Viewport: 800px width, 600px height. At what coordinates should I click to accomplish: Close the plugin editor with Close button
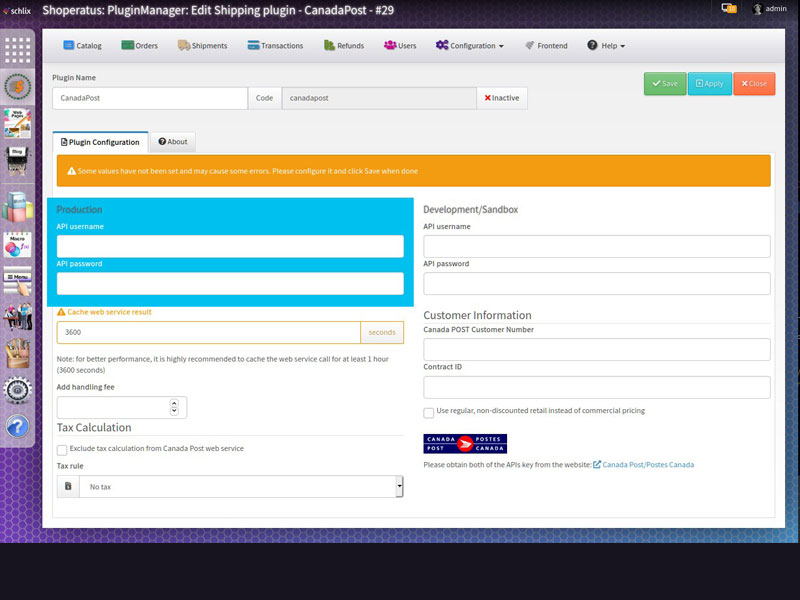click(754, 84)
